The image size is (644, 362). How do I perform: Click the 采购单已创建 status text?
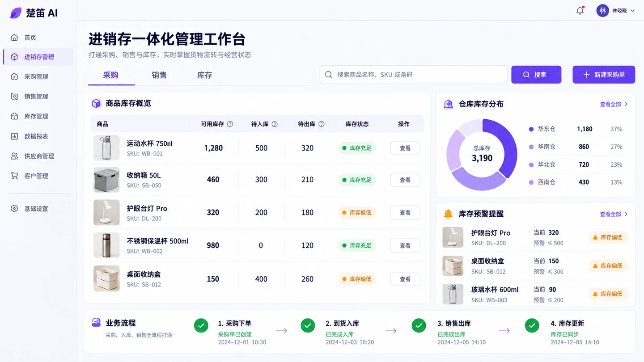[x=235, y=334]
